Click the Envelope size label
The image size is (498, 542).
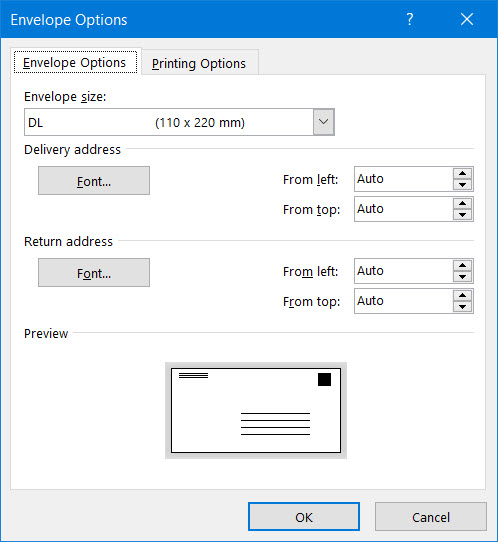tap(65, 97)
